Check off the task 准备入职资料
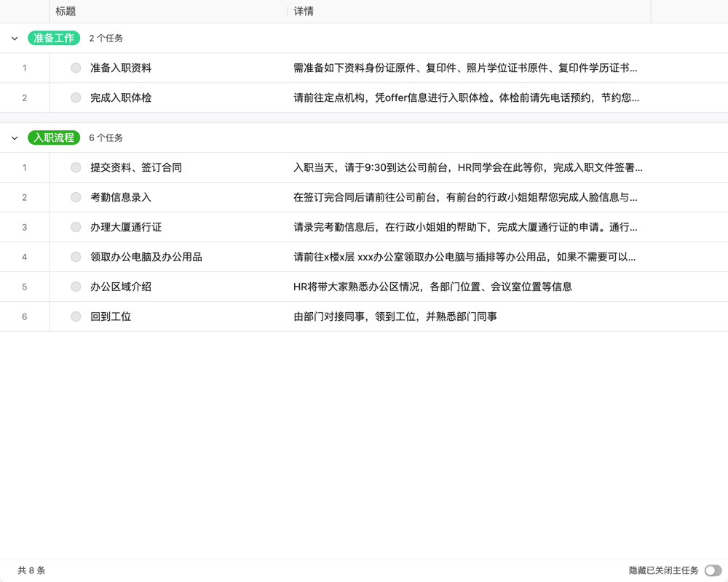This screenshot has height=582, width=728. coord(75,68)
